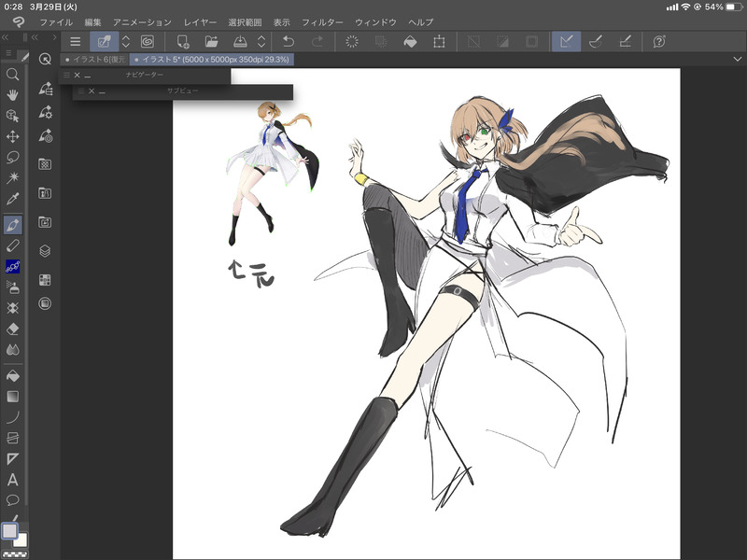Save the canvas with Save icon
The image size is (747, 560).
240,42
